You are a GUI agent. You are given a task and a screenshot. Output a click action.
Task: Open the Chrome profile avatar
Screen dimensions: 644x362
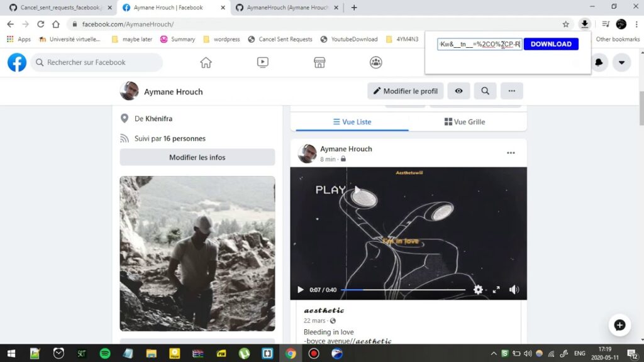[621, 25]
